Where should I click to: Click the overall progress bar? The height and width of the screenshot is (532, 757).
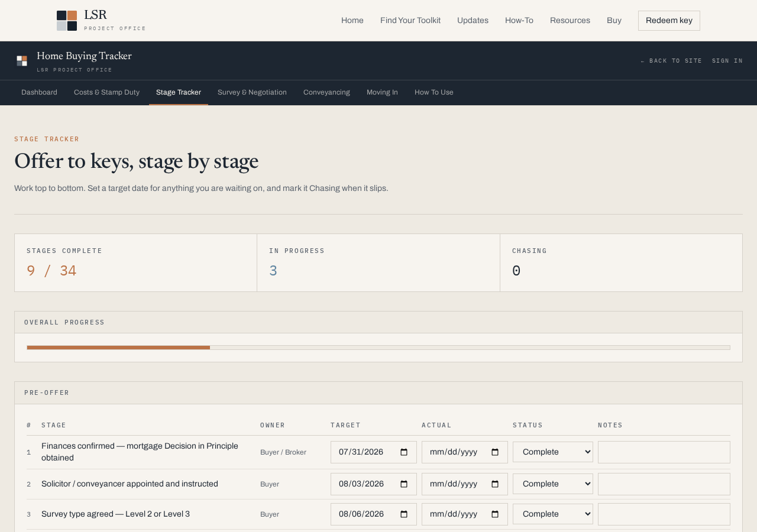coord(378,348)
